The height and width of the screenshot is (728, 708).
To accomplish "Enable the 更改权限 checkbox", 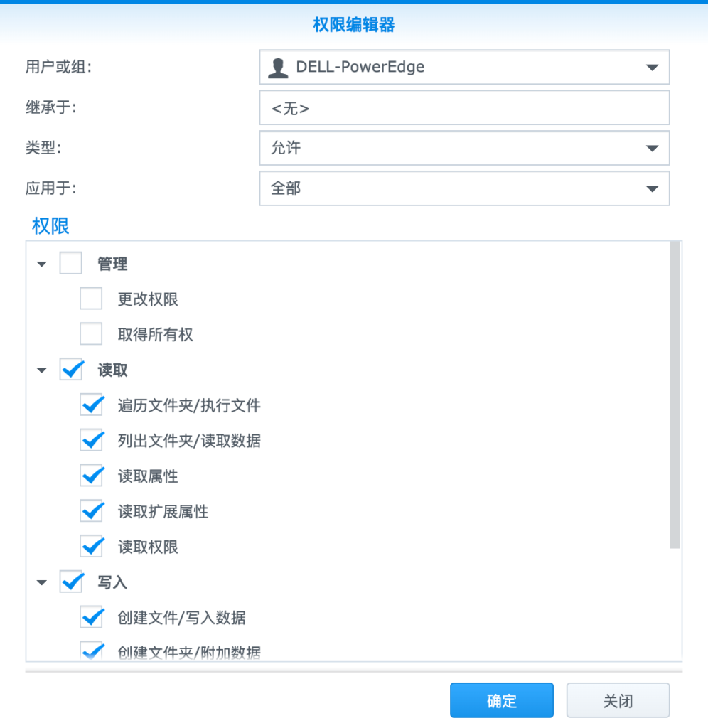I will tap(91, 299).
